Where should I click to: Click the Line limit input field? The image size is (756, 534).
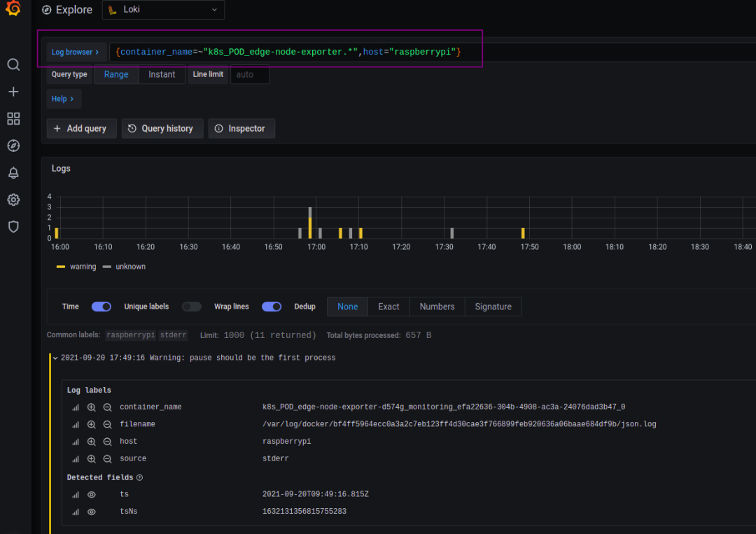(x=249, y=74)
